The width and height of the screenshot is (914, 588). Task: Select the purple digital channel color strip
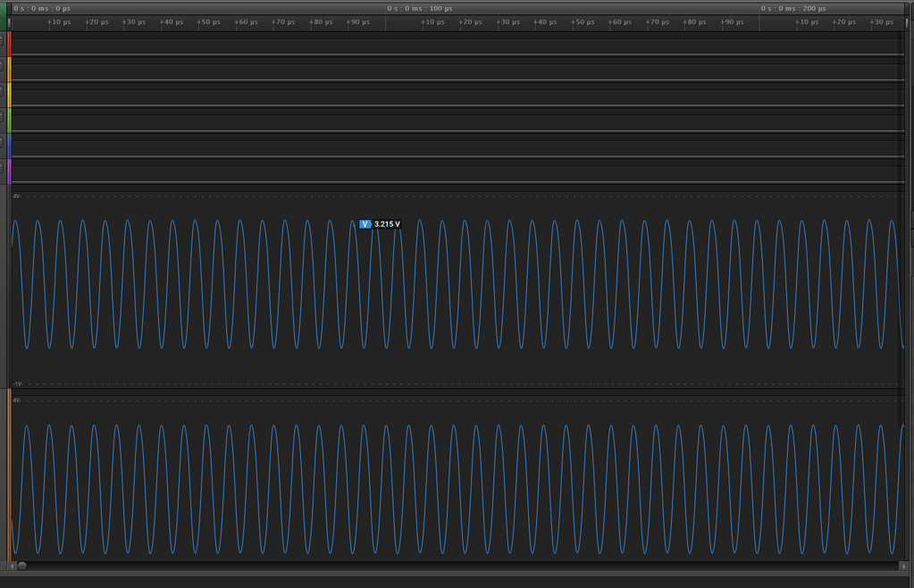pos(10,170)
